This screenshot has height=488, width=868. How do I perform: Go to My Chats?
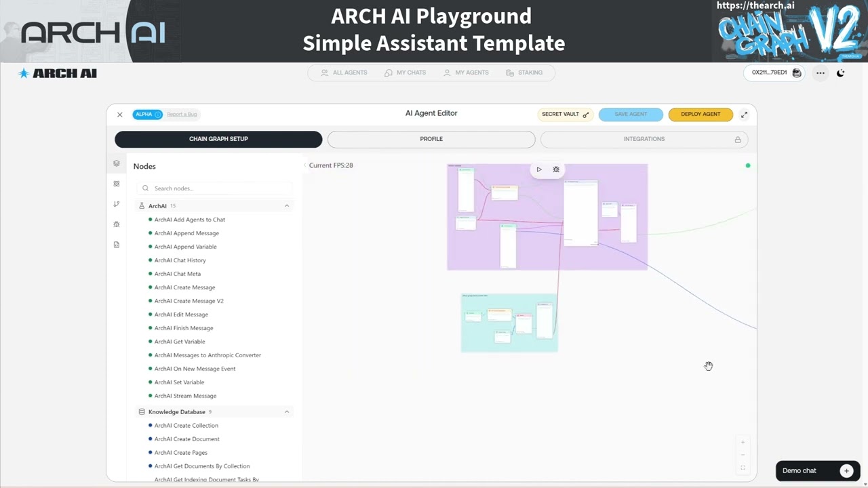pos(406,73)
